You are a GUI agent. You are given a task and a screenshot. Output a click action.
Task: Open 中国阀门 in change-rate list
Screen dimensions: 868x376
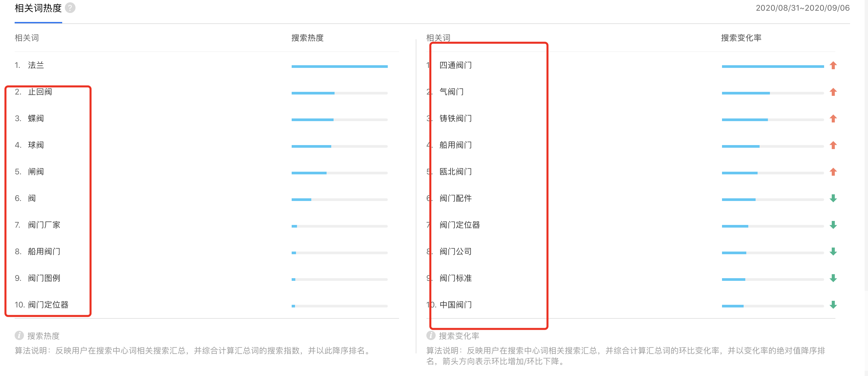[456, 305]
